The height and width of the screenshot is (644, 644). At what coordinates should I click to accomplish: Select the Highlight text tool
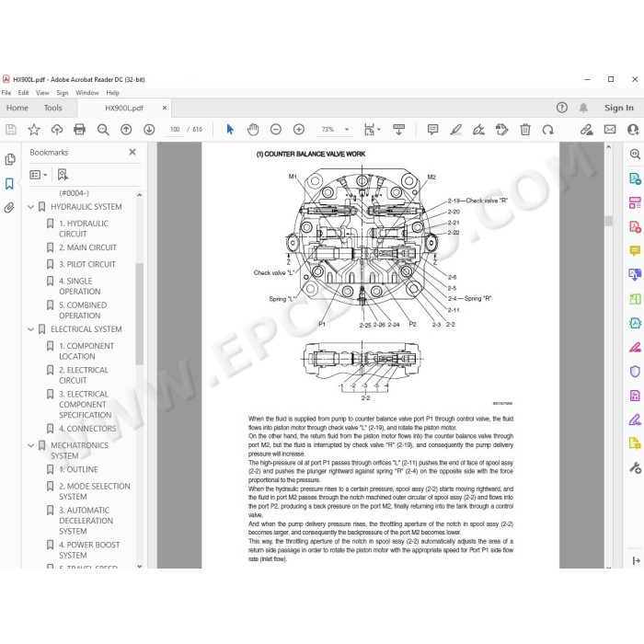click(x=456, y=130)
